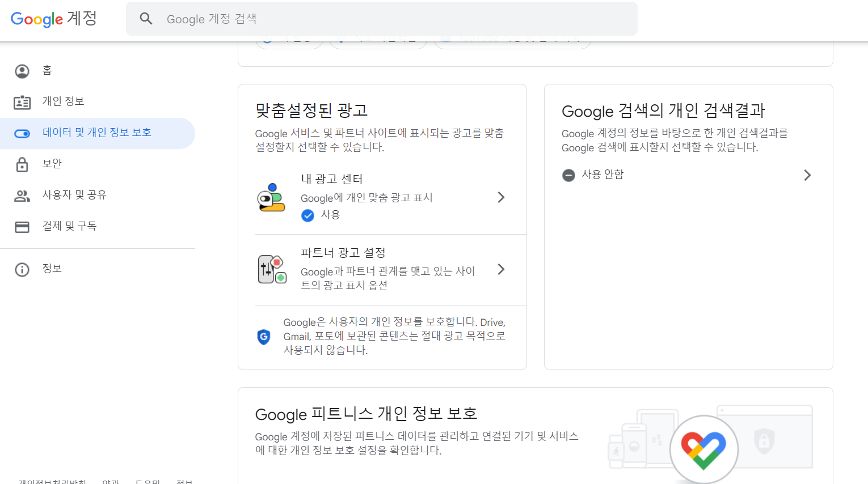The width and height of the screenshot is (868, 484).
Task: Open the 파트너 광고 설정 title link
Action: [x=343, y=253]
